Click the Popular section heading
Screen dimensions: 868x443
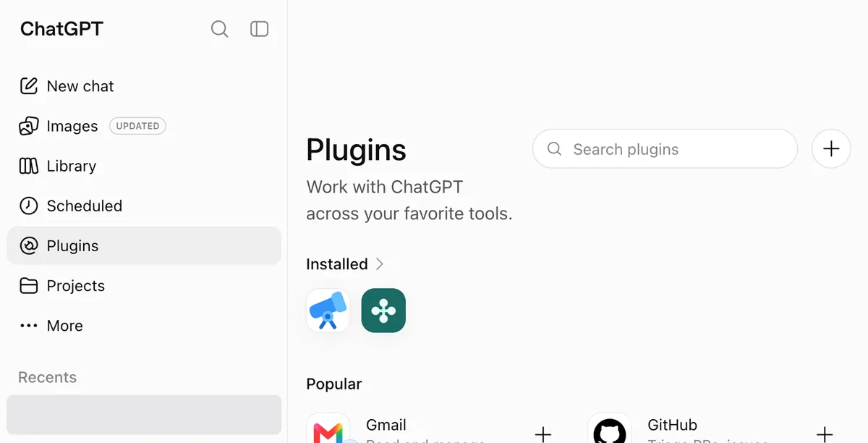334,384
